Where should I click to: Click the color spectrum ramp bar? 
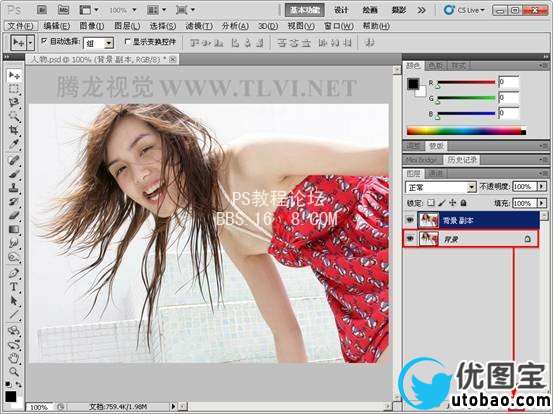466,131
